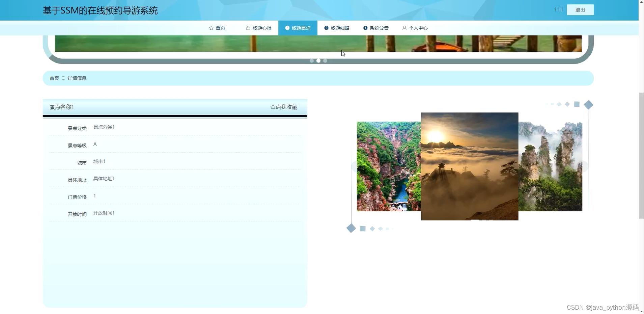Click the 退出 logout button

click(x=580, y=10)
